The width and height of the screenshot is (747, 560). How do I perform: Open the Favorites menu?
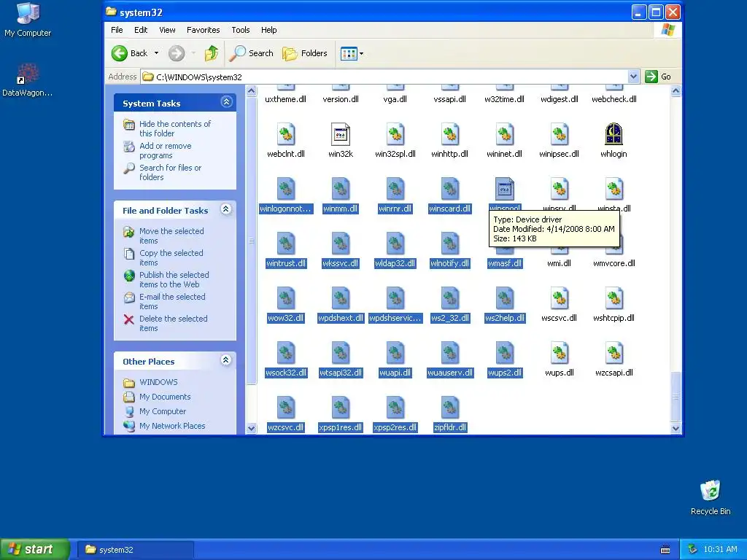[x=203, y=30]
